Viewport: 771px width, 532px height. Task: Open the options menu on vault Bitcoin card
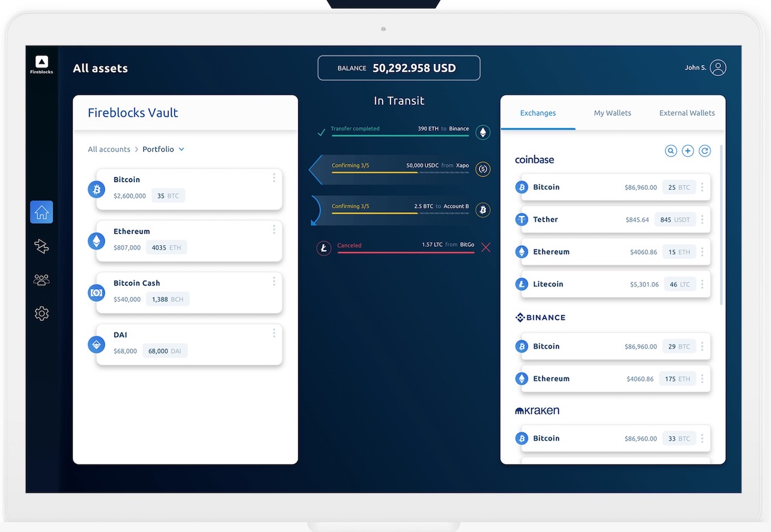(x=274, y=178)
